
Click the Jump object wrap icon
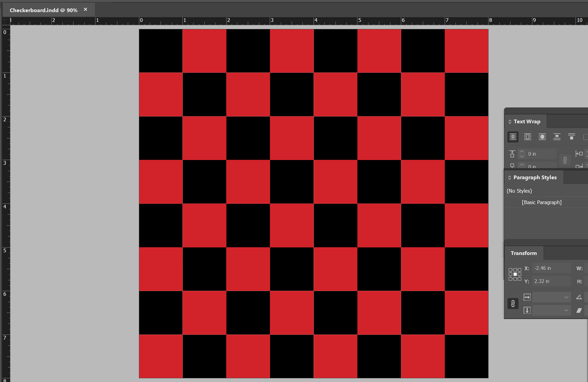click(557, 137)
